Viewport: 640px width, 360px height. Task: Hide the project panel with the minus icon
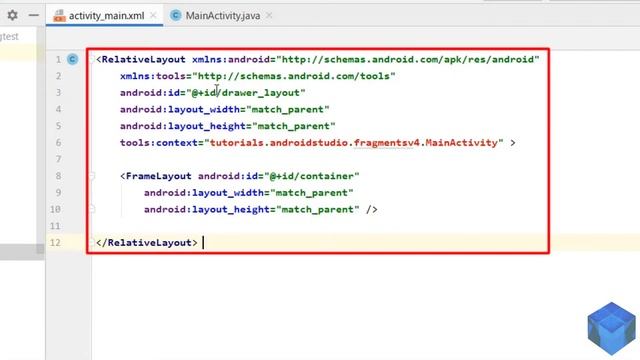(x=34, y=16)
